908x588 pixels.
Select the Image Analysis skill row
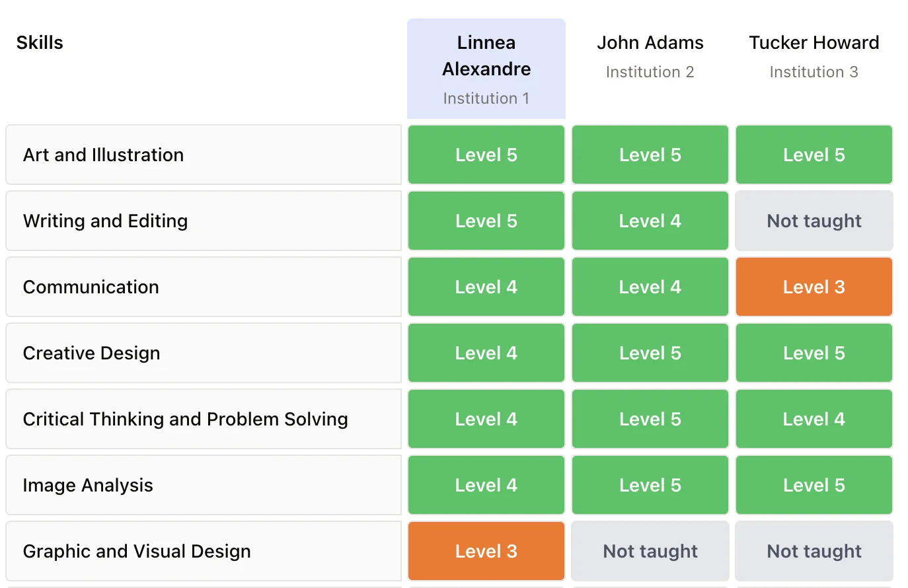tap(204, 485)
